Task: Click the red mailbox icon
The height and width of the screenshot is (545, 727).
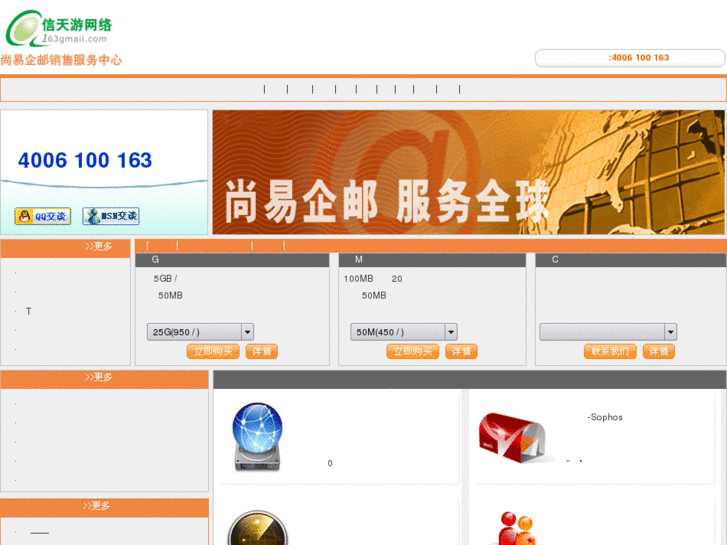Action: point(513,438)
